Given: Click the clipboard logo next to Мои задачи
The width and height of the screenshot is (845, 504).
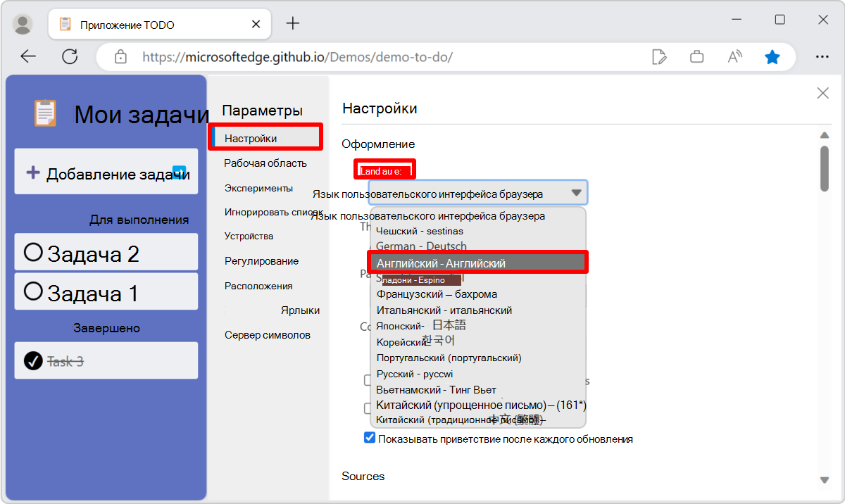Looking at the screenshot, I should (45, 113).
